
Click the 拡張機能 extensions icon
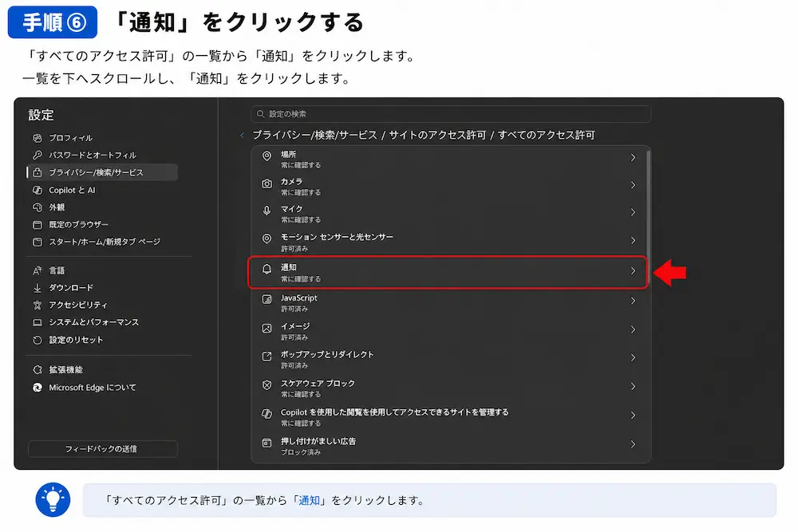point(38,370)
